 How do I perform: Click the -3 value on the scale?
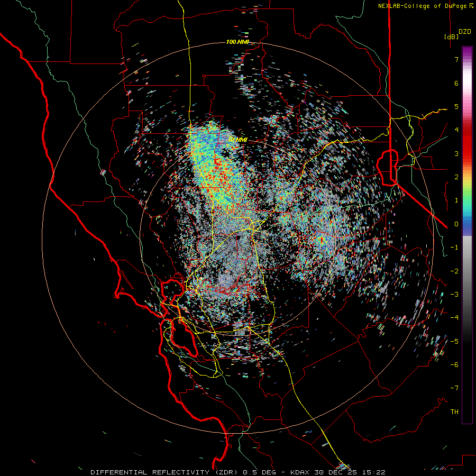[x=454, y=295]
